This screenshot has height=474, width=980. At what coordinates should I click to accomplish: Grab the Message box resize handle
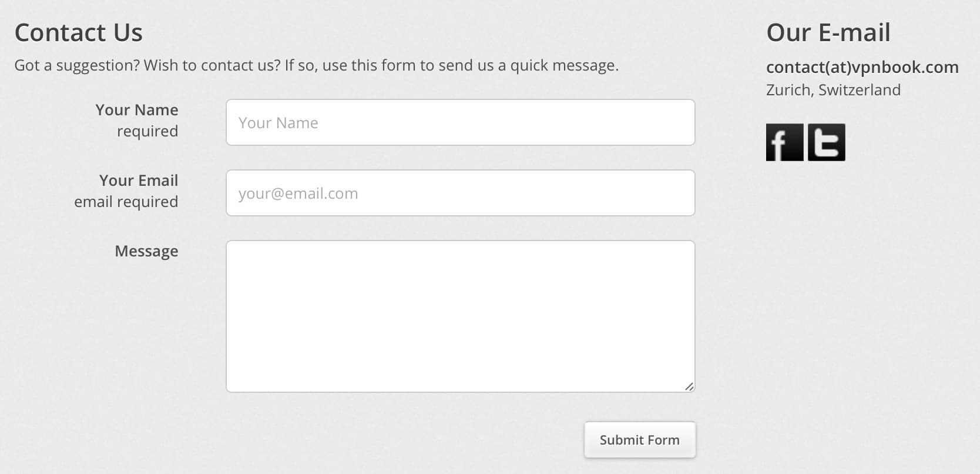tap(689, 386)
